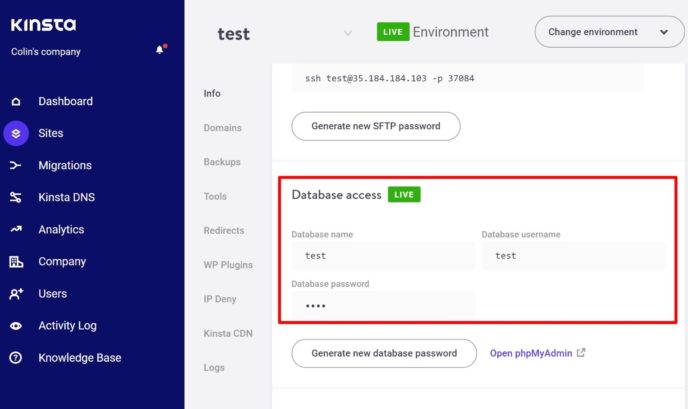Click Generate new SFTP password
This screenshot has width=688, height=409.
(376, 126)
